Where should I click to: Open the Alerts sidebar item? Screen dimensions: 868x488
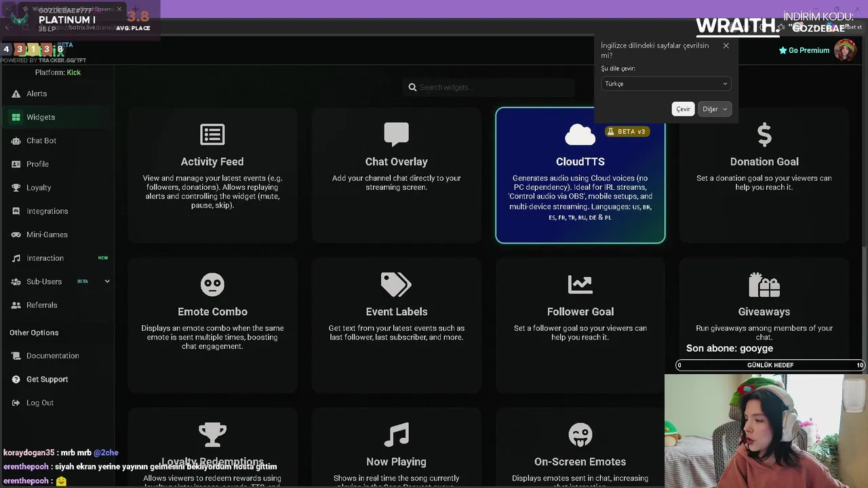(x=58, y=94)
